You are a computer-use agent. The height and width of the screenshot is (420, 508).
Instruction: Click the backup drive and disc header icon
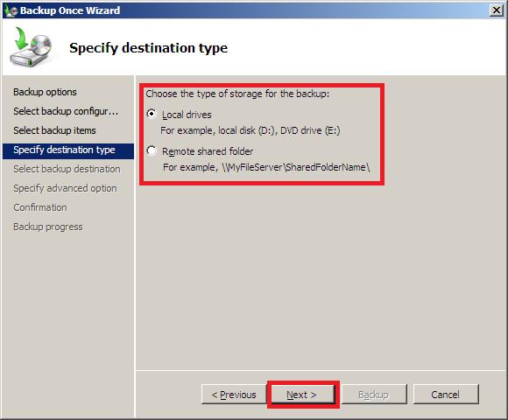(x=32, y=47)
